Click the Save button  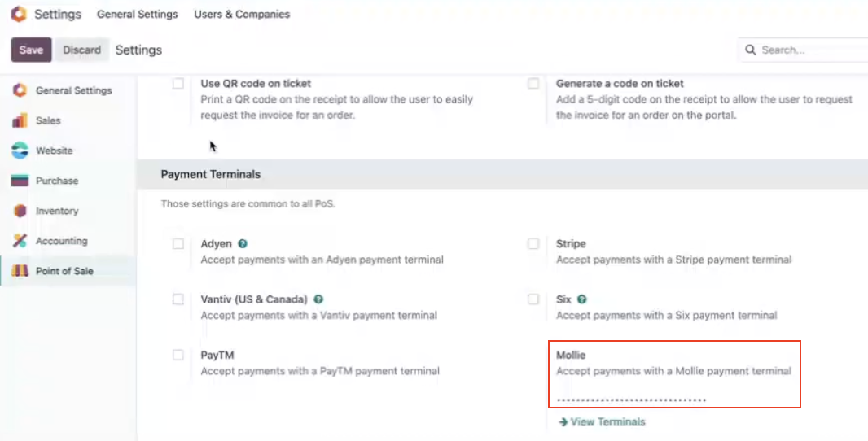(31, 50)
